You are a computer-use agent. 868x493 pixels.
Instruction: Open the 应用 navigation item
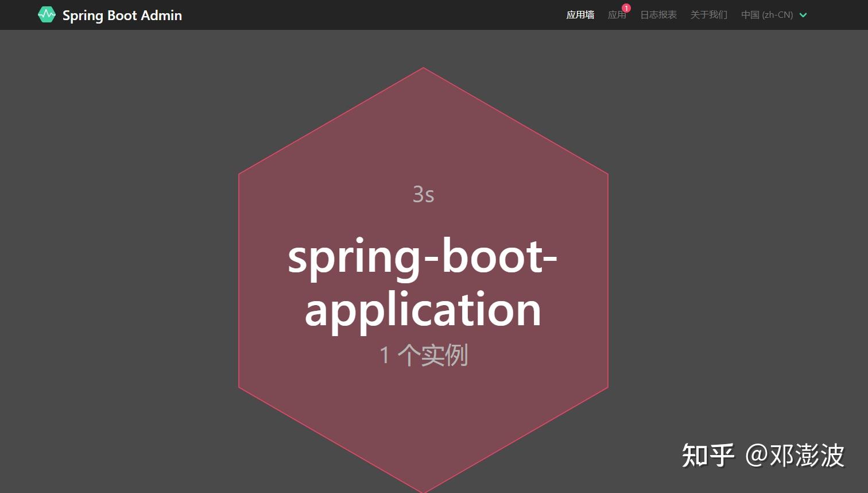pos(617,15)
